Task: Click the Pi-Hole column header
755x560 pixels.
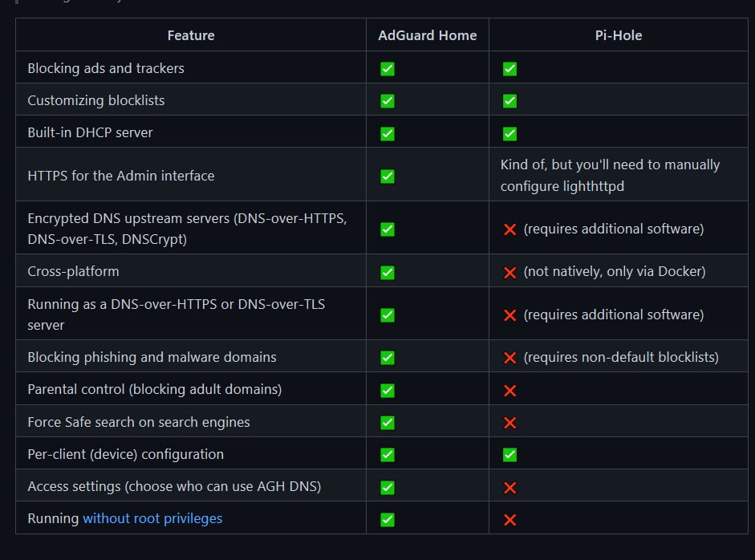Action: (x=619, y=35)
